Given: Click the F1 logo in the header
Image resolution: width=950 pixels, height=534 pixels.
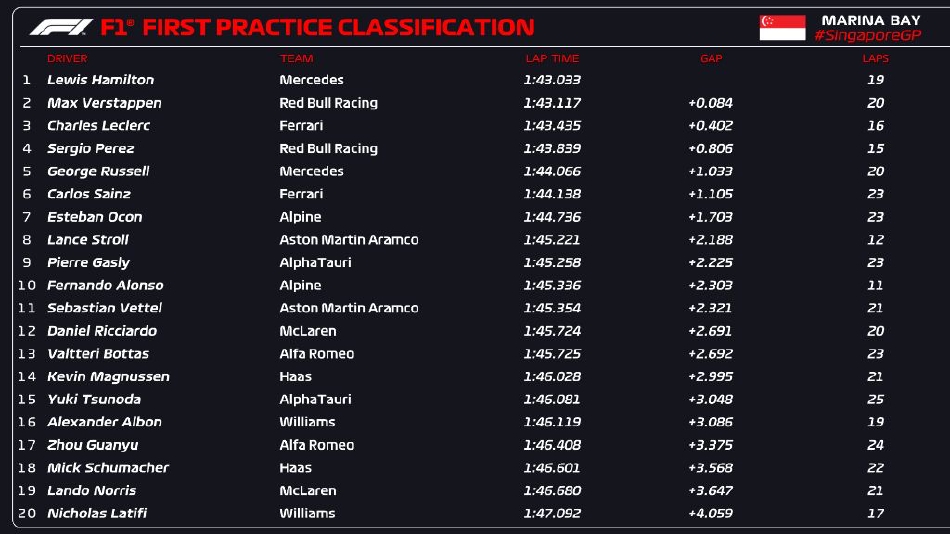Looking at the screenshot, I should point(60,27).
